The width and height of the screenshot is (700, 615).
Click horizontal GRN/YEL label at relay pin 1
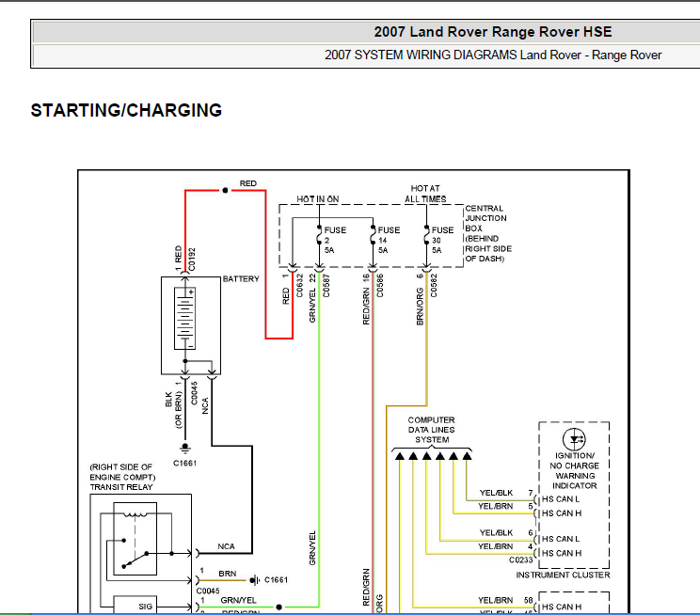(238, 600)
